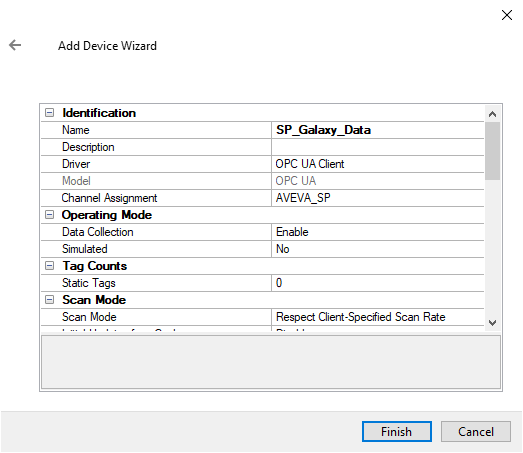Click the Operating Mode section header text
Screen dimensions: 523x453
coord(107,215)
